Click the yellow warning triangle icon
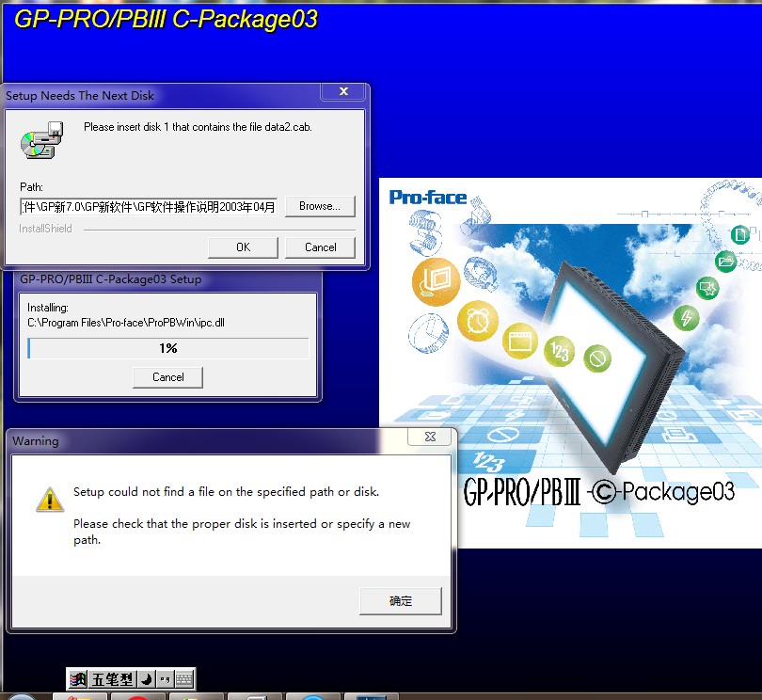 point(49,499)
